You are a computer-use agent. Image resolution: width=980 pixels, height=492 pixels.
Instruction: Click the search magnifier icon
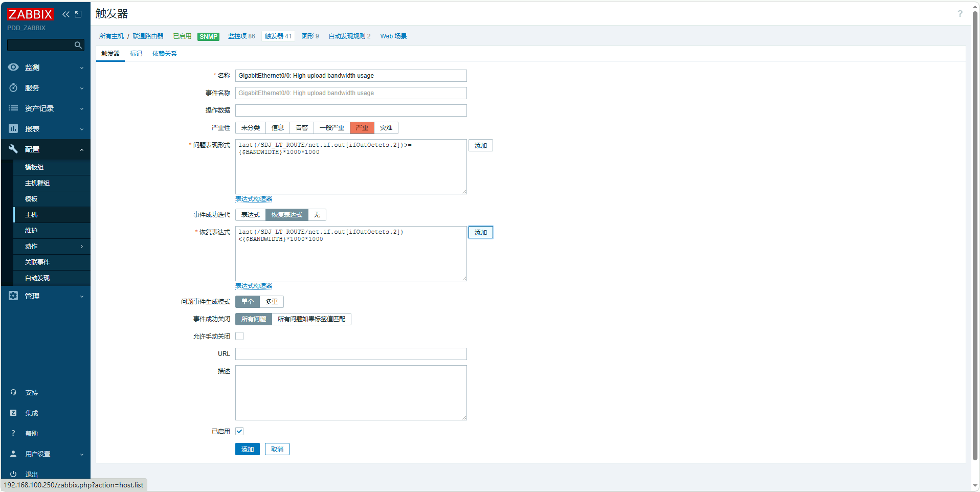[78, 46]
